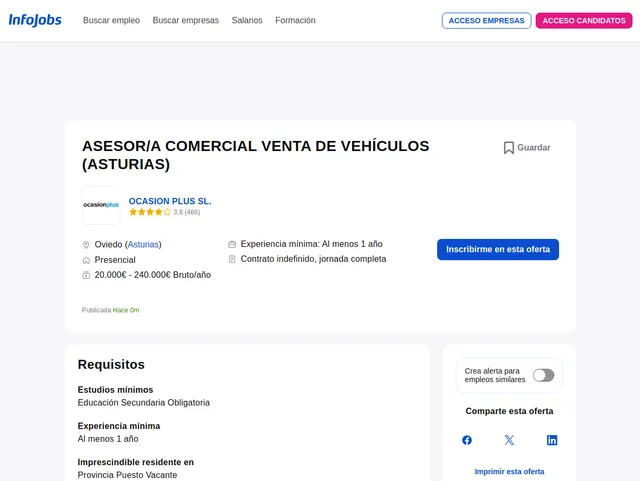Enable alert for similar jobs toggle

543,375
